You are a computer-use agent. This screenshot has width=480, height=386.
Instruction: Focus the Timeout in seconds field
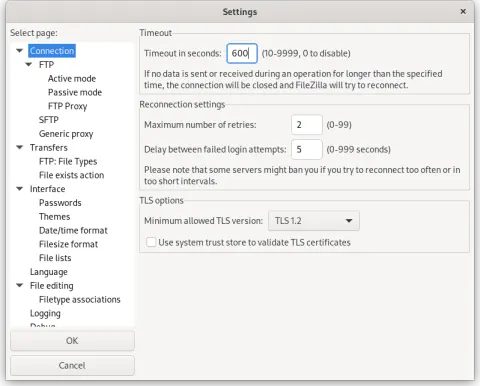tap(242, 53)
